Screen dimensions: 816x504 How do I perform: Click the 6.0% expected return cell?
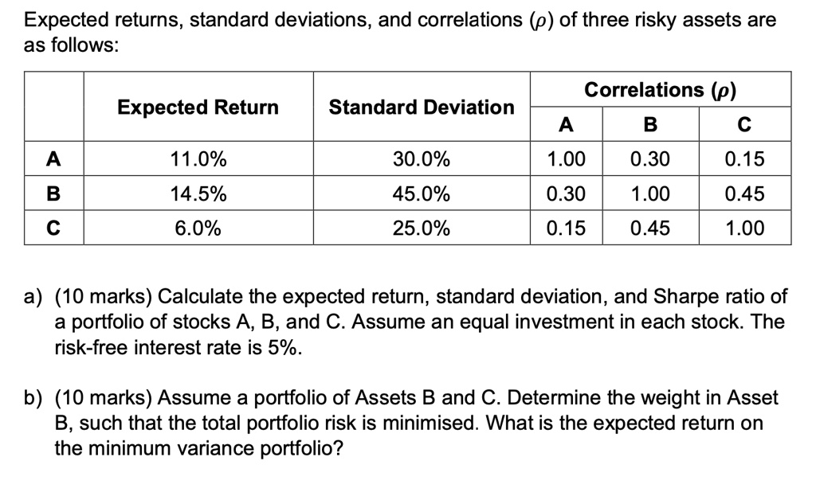pyautogui.click(x=198, y=229)
